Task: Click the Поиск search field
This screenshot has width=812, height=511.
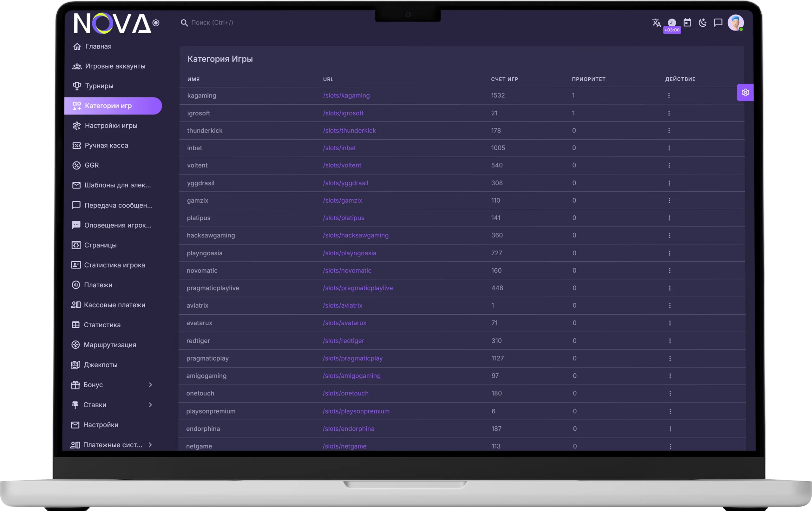Action: click(212, 23)
